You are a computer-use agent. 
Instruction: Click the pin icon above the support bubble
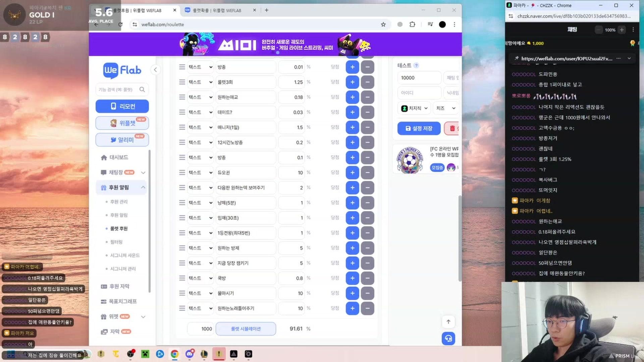(x=448, y=322)
